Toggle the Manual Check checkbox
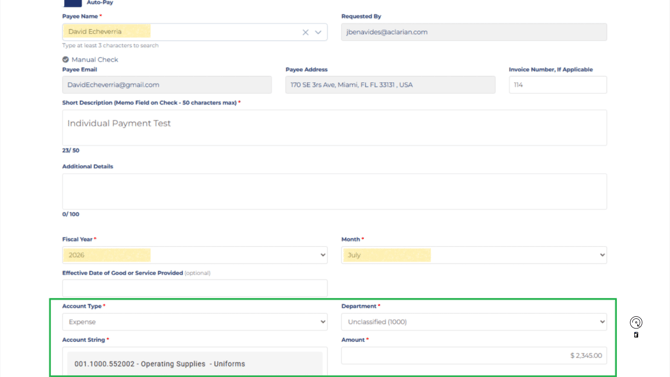Screen dimensions: 670x377 [65, 59]
